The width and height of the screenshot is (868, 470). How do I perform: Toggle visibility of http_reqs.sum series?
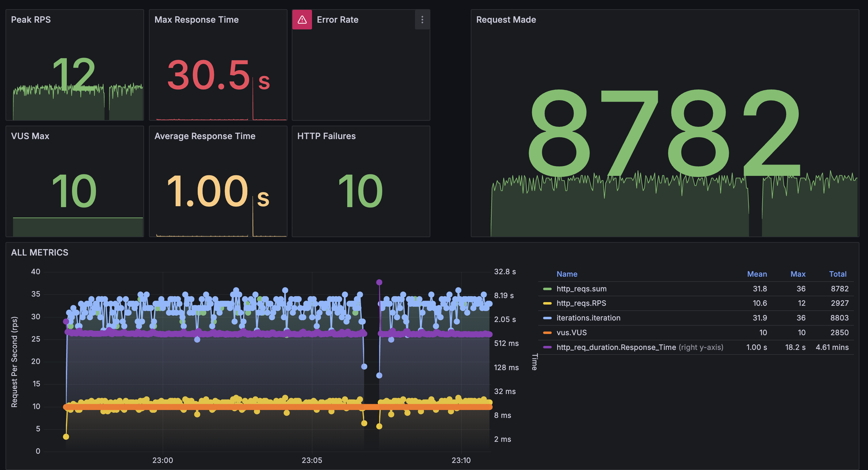[x=581, y=289]
